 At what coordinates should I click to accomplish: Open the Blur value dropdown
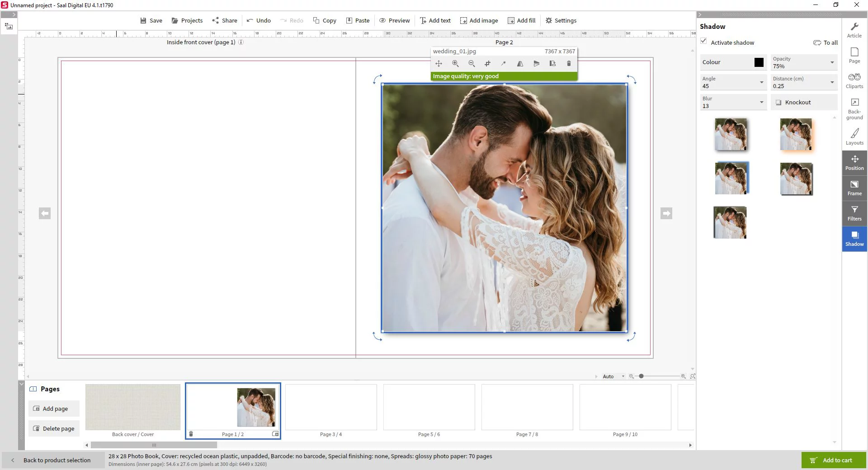click(761, 102)
